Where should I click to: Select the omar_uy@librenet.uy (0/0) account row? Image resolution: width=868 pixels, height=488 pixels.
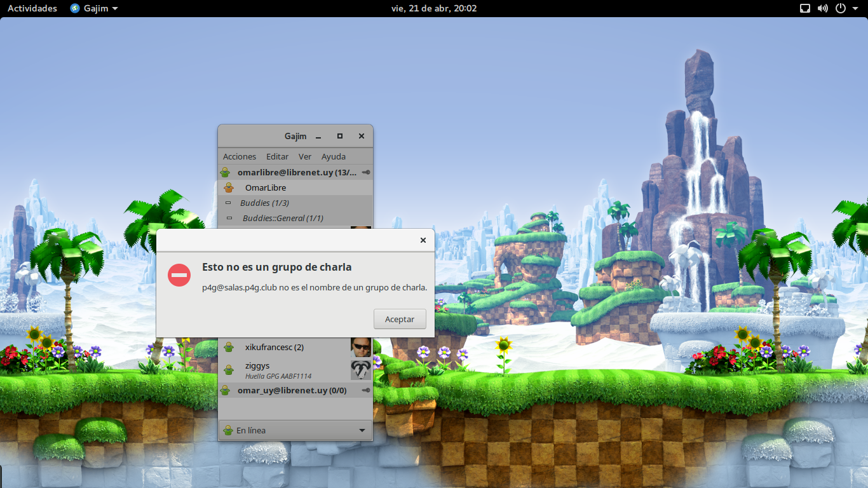click(295, 390)
